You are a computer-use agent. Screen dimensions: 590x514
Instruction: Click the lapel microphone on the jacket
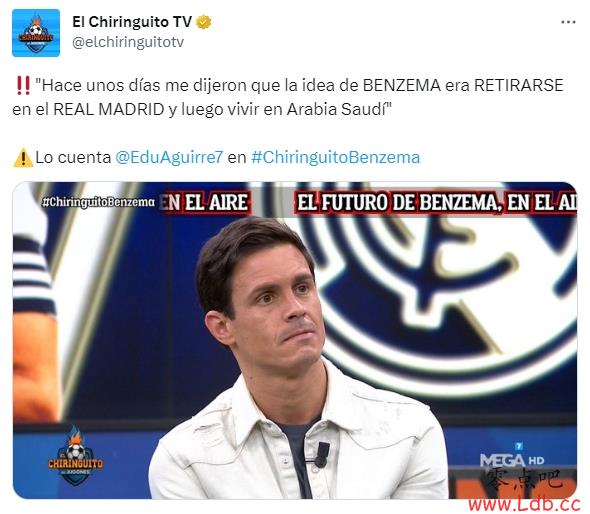tap(321, 454)
